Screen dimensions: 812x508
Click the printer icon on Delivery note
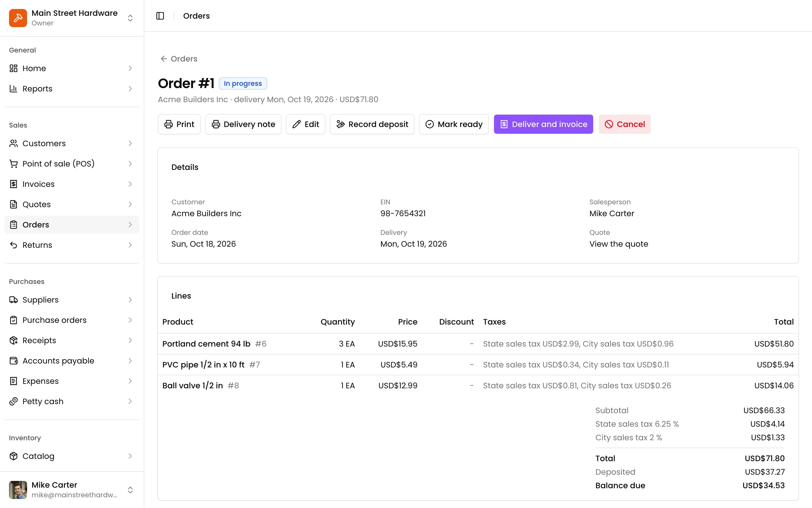(x=216, y=124)
